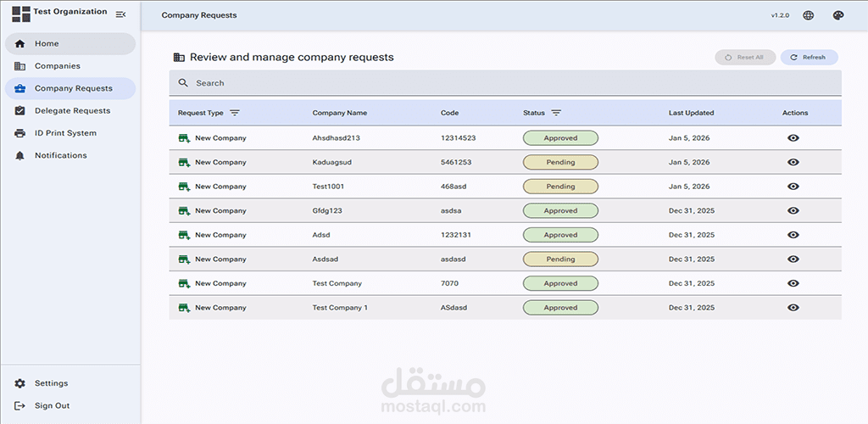This screenshot has width=868, height=424.
Task: Click the language globe icon
Action: tap(809, 15)
